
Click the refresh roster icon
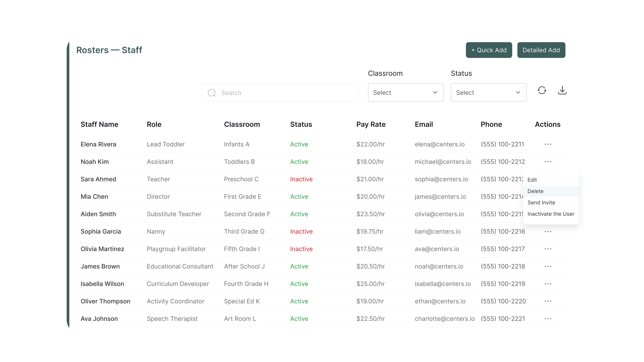[542, 90]
